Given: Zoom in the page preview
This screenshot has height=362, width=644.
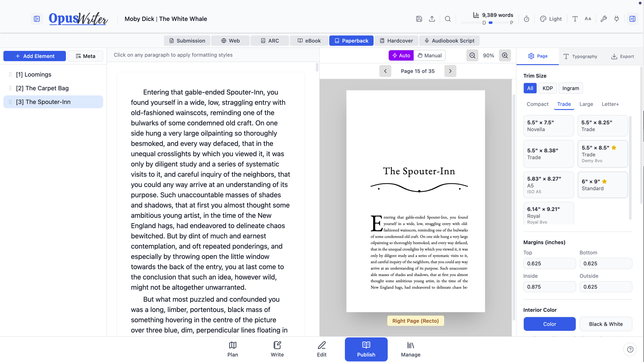Looking at the screenshot, I should [505, 55].
